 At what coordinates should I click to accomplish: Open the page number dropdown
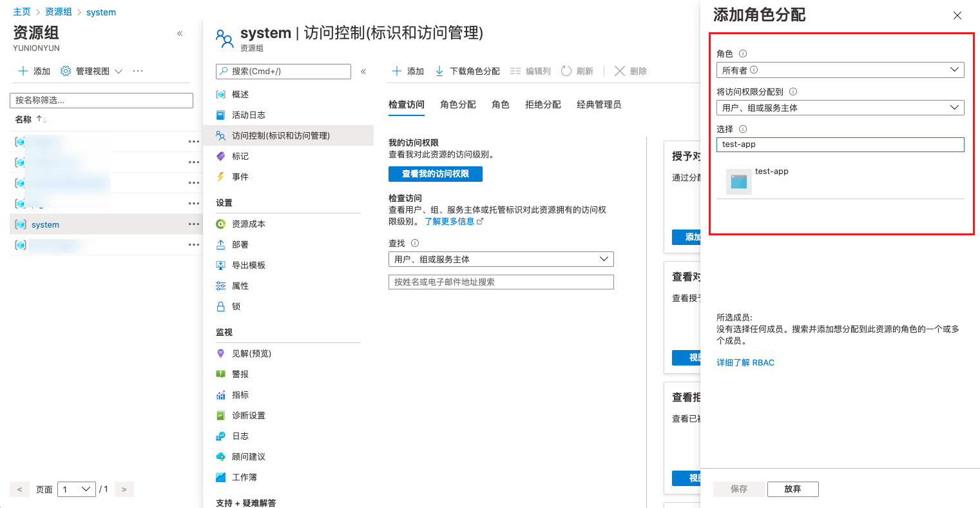coord(77,489)
